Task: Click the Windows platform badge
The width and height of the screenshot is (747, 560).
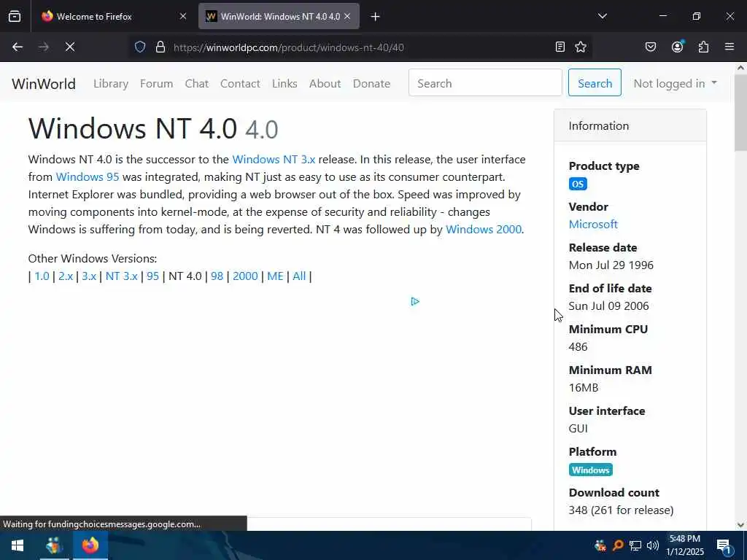Action: [591, 470]
